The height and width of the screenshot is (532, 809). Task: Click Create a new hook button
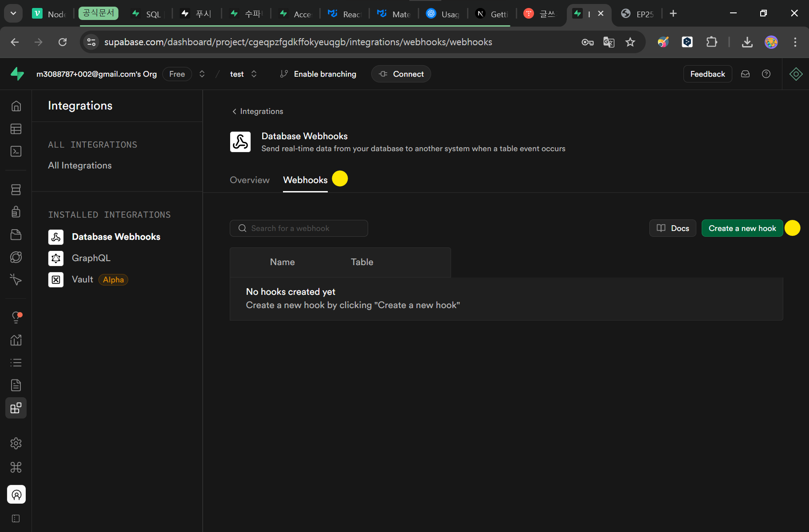coord(742,228)
